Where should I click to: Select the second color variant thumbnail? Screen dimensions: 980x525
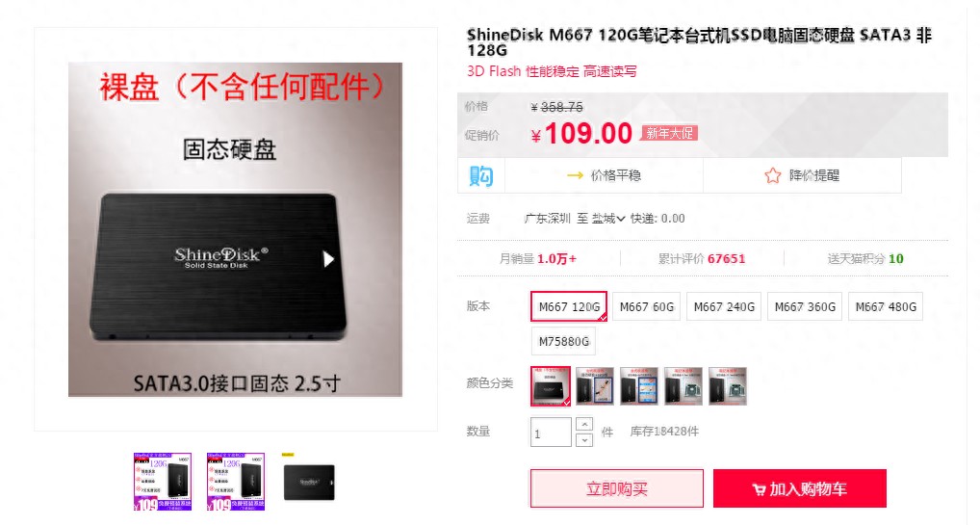(594, 386)
